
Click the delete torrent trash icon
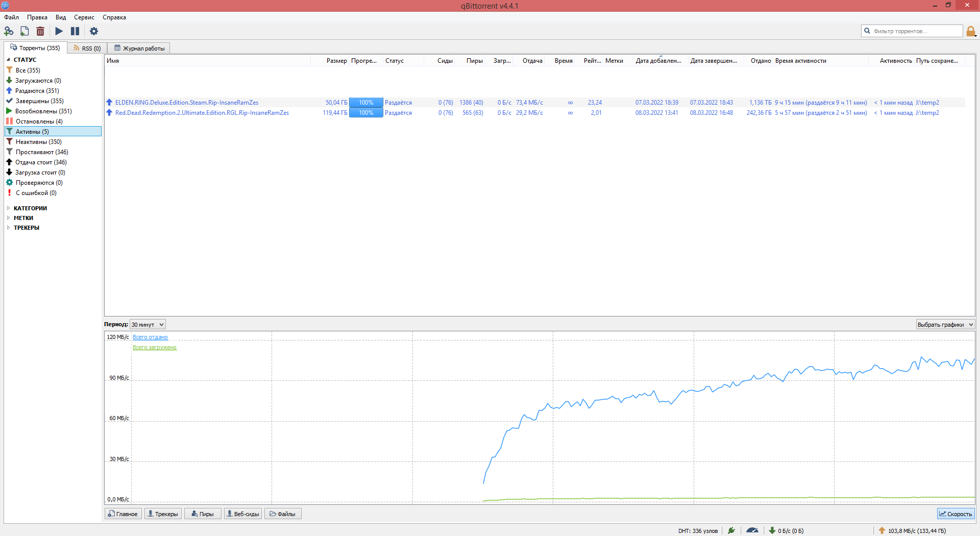tap(40, 31)
